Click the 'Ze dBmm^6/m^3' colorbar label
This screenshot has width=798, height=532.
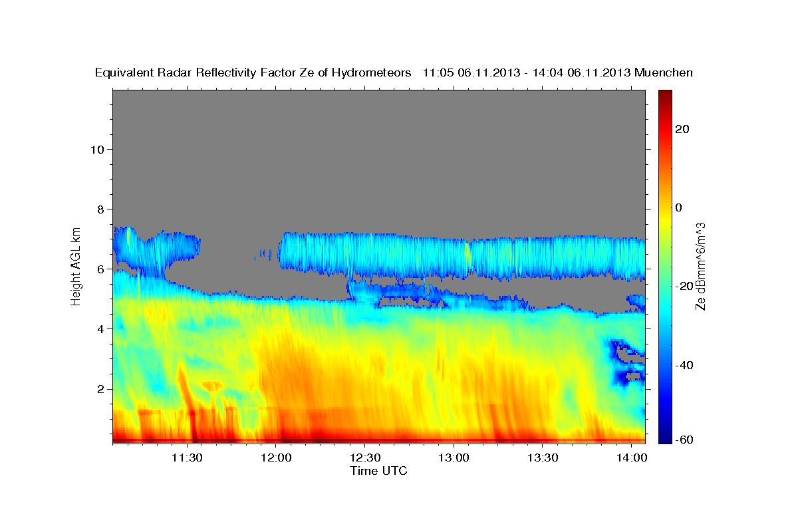point(700,266)
